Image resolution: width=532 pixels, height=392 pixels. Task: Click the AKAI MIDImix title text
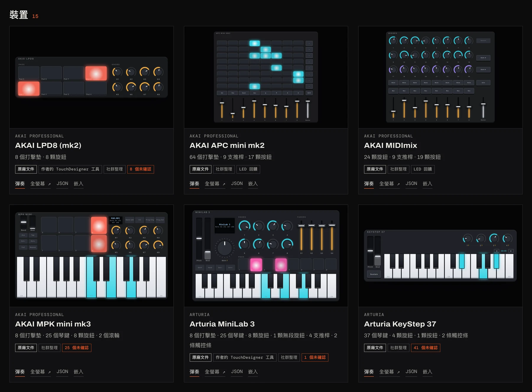(x=390, y=145)
